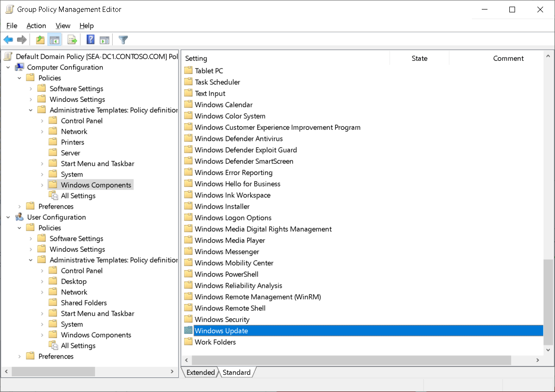Expand Windows Components under Computer Configuration
Viewport: 555px width, 392px height.
tap(42, 185)
